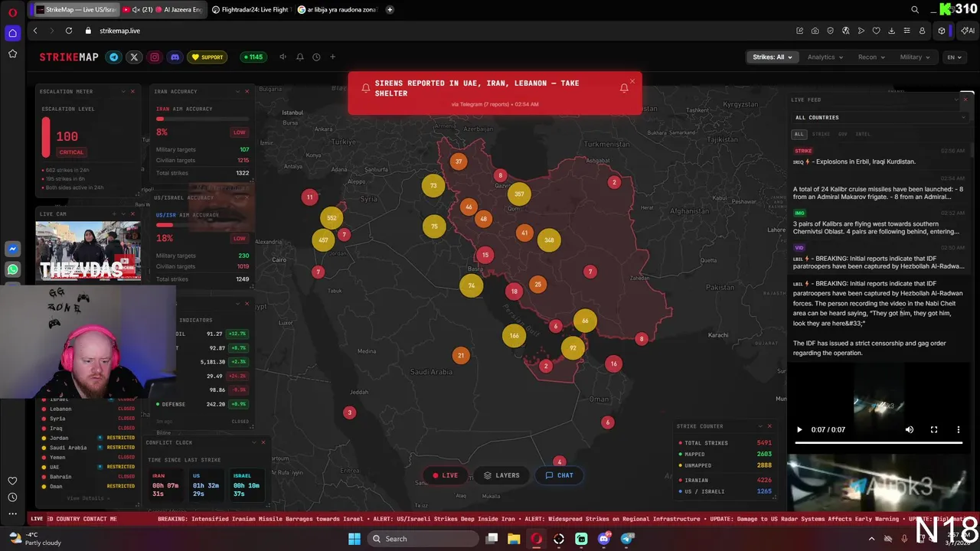Open Opera sidebar WhatsApp icon
980x551 pixels.
click(x=12, y=269)
